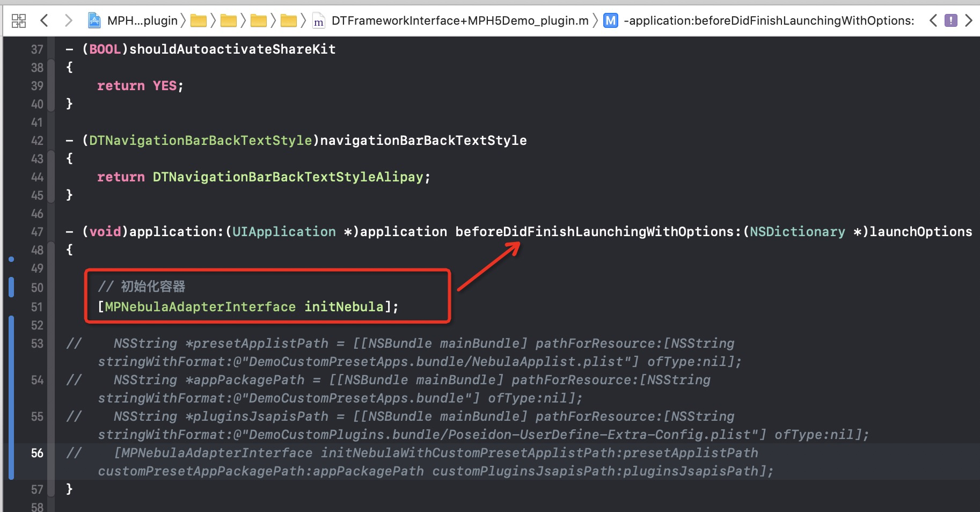Image resolution: width=980 pixels, height=512 pixels.
Task: Click beforeDidFinishLaunchingWithOptions in the signature
Action: click(595, 232)
